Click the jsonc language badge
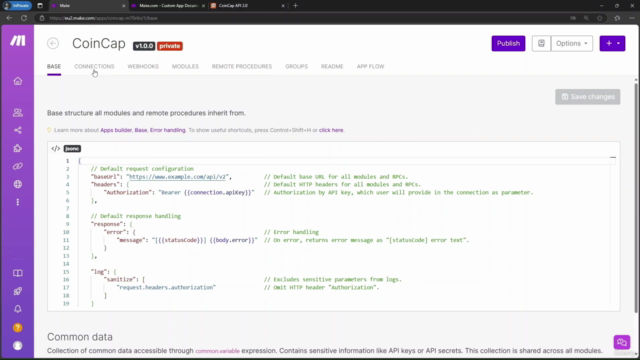 point(72,149)
